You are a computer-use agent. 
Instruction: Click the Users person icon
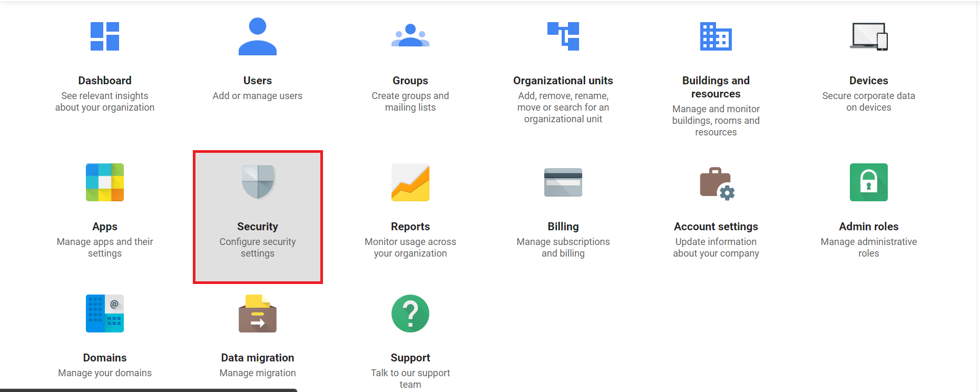tap(258, 36)
